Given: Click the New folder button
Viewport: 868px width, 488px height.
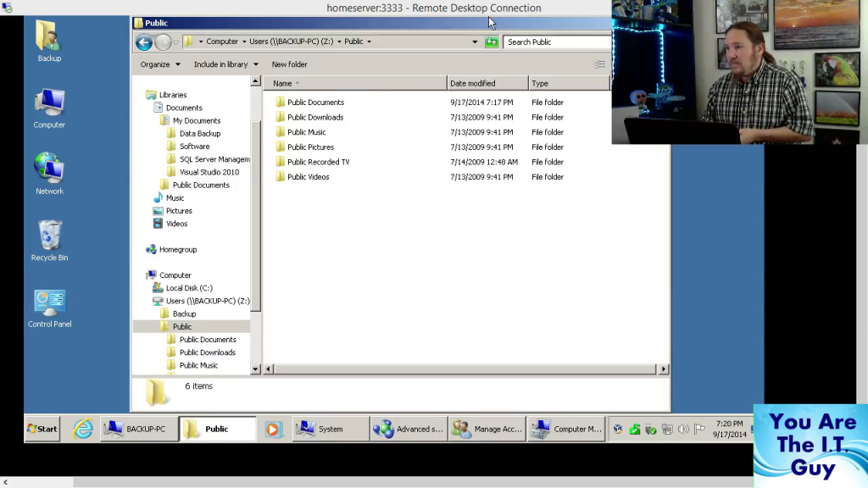Looking at the screenshot, I should (290, 64).
